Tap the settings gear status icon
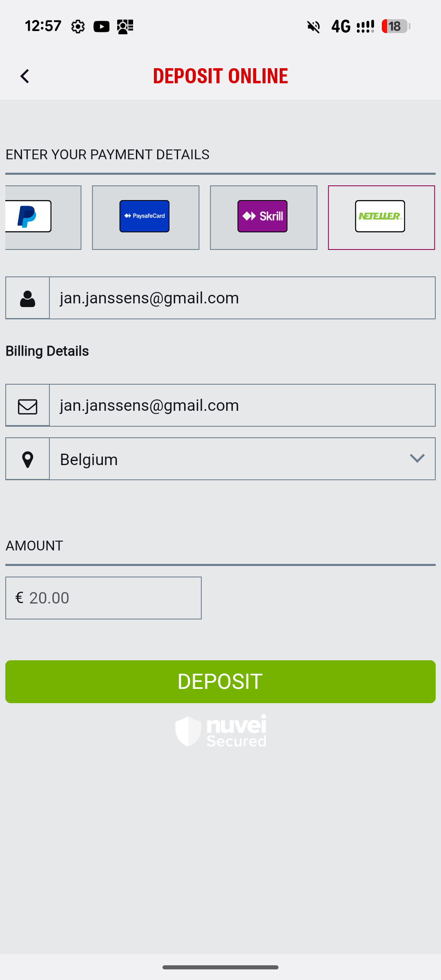 (x=78, y=27)
